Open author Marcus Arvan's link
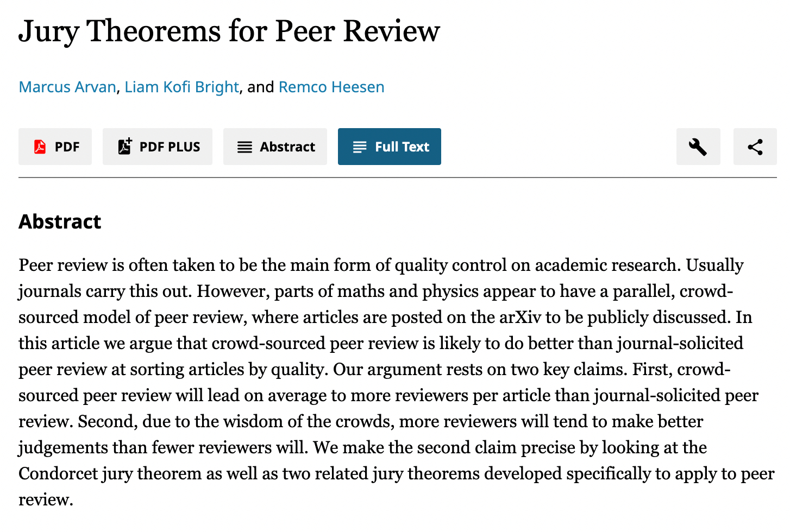The width and height of the screenshot is (790, 532). (x=67, y=87)
